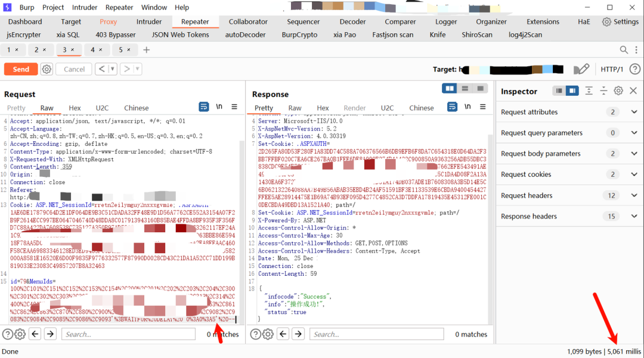Open the Intruder menu in menu bar
Screen dimensions: 644x358
click(85, 7)
